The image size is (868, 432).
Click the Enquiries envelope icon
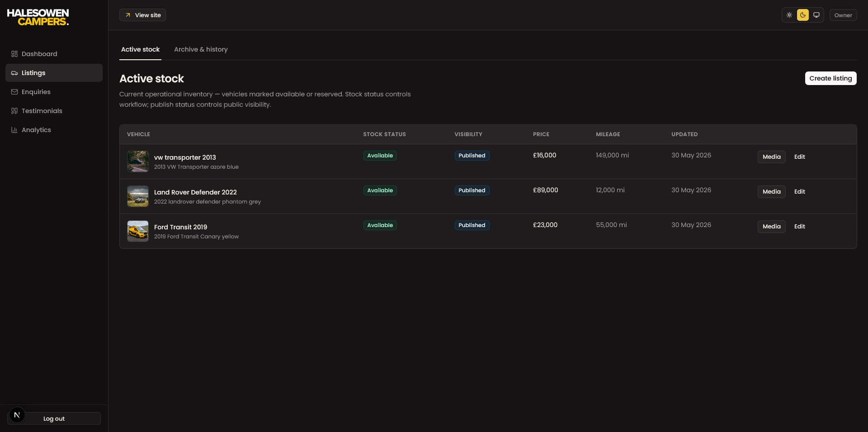coord(14,92)
